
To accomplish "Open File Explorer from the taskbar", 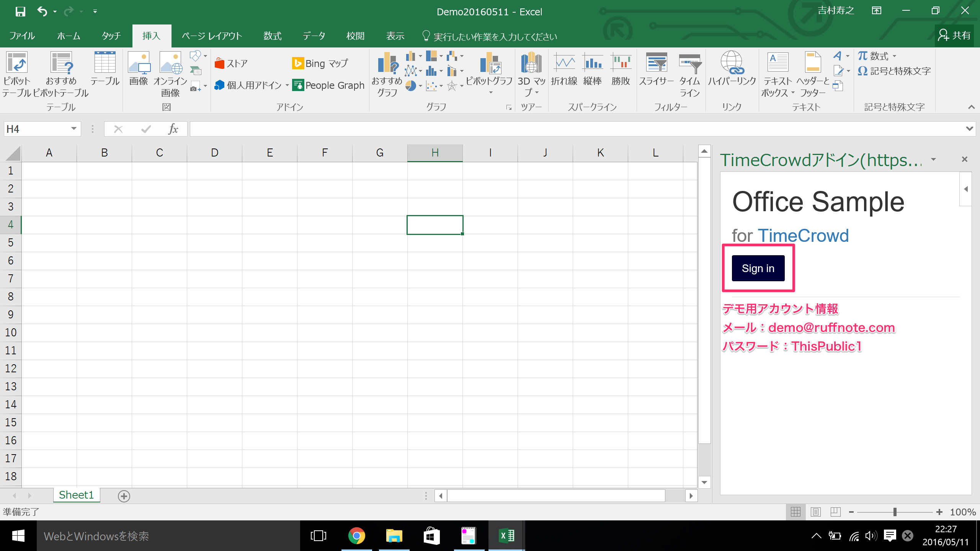I will 394,536.
